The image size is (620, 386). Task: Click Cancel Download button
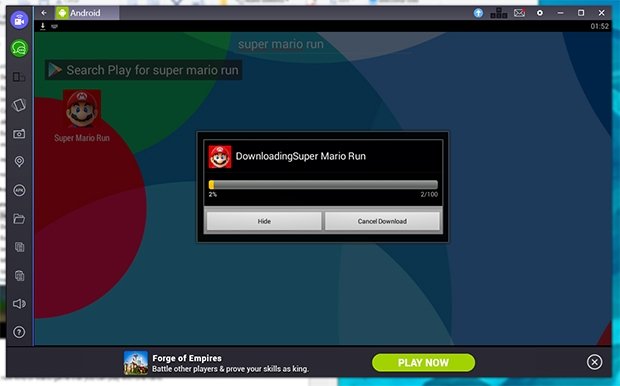(x=382, y=221)
